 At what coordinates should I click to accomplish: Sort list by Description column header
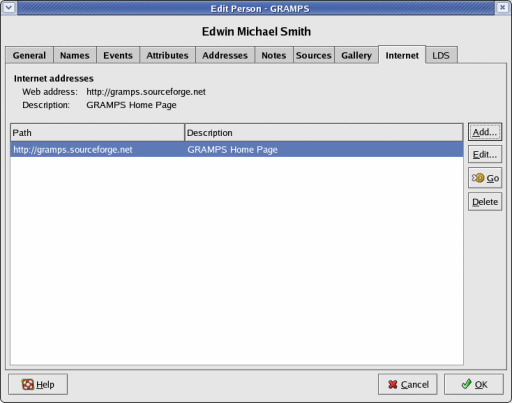pos(324,133)
